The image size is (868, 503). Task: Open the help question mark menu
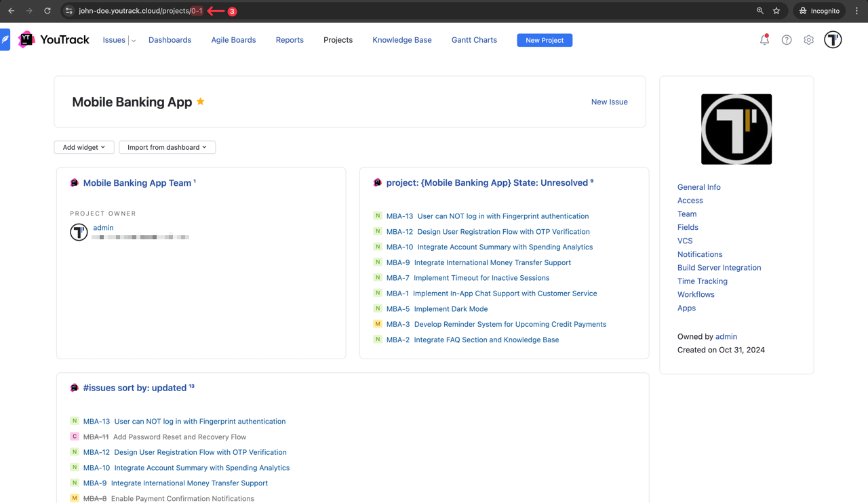click(787, 40)
